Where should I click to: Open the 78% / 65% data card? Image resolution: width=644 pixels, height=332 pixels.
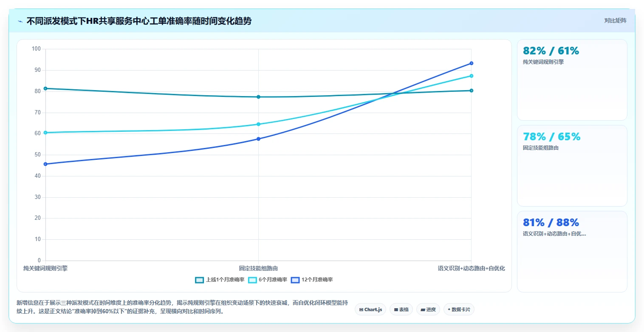coord(572,166)
